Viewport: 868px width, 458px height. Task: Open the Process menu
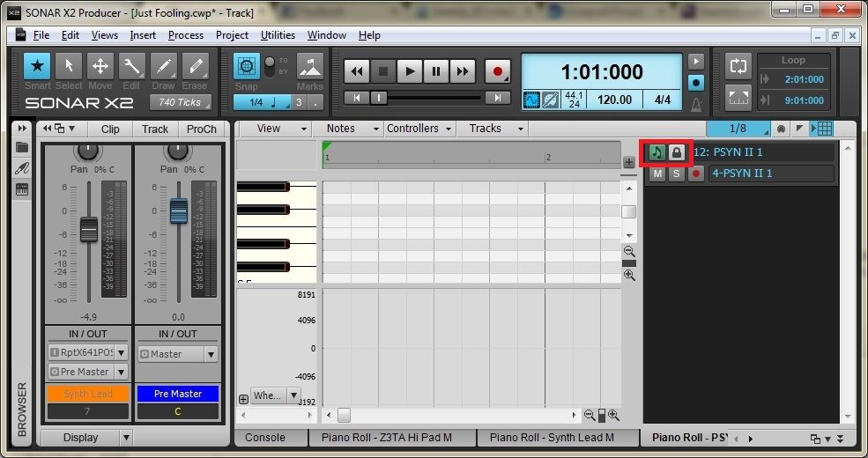[x=185, y=35]
